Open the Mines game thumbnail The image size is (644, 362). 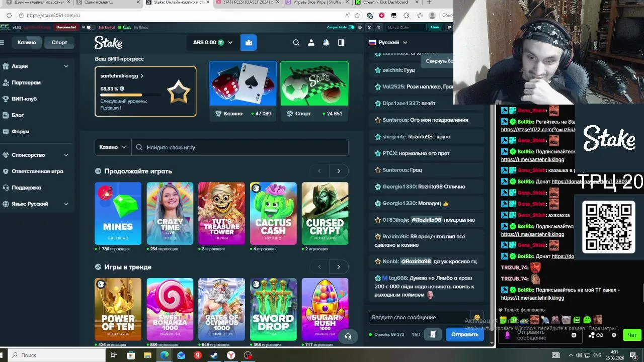pyautogui.click(x=118, y=214)
